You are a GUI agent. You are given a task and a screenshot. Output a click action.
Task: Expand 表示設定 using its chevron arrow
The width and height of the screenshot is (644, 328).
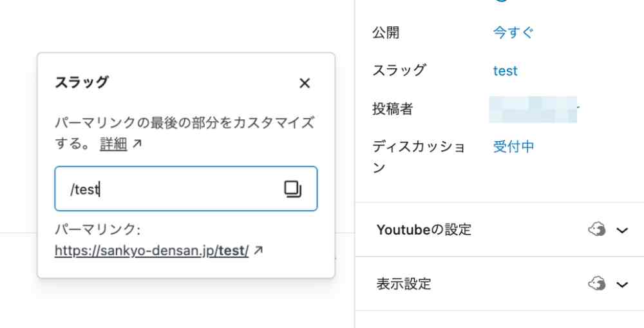(x=622, y=284)
